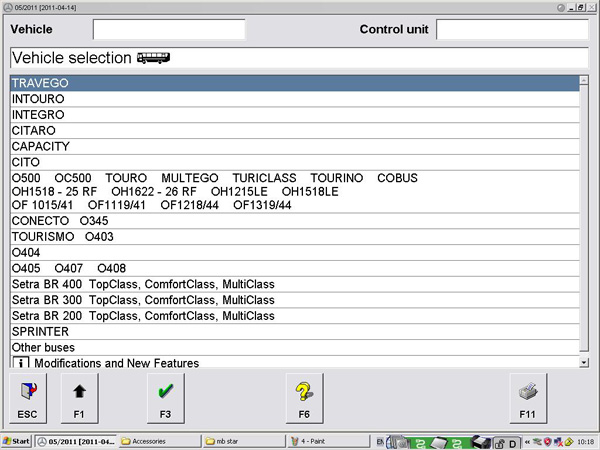This screenshot has width=600, height=450.
Task: Select INTOURO in vehicle list
Action: tap(295, 99)
